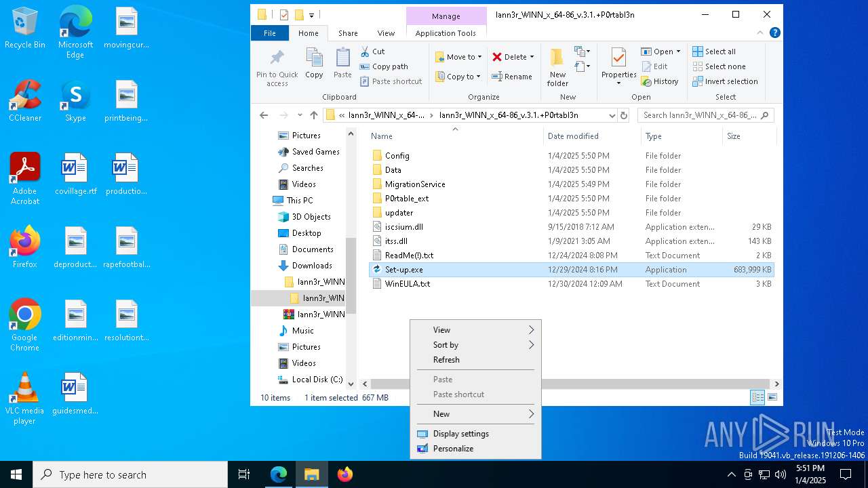The width and height of the screenshot is (868, 488).
Task: Open the Quick Access Toolbar dropdown
Action: [x=312, y=15]
